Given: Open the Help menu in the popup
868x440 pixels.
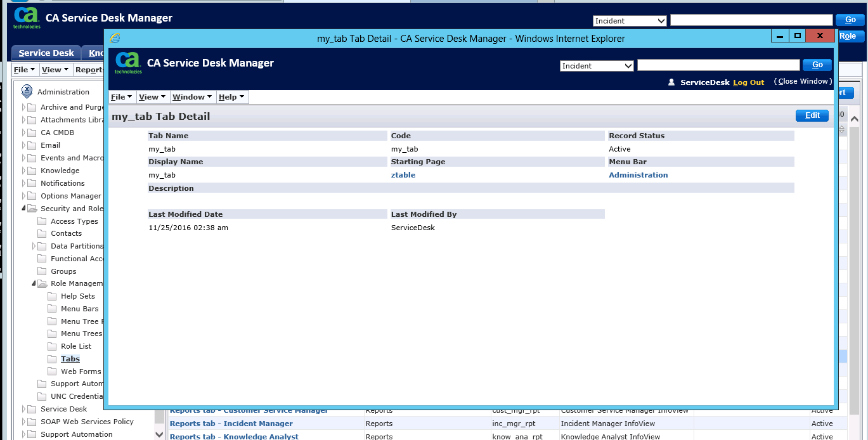Looking at the screenshot, I should [x=231, y=97].
